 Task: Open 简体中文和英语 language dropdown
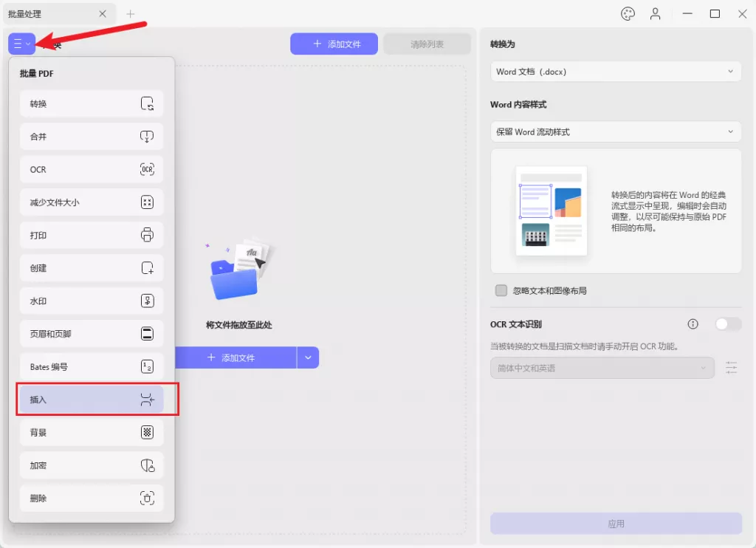[x=602, y=368]
